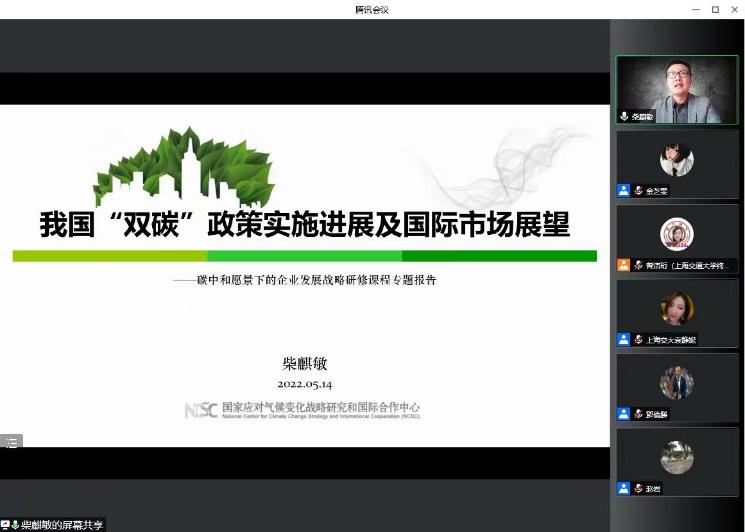Open the slide menu icon at slide's bottom-left
The width and height of the screenshot is (745, 532).
coord(10,440)
